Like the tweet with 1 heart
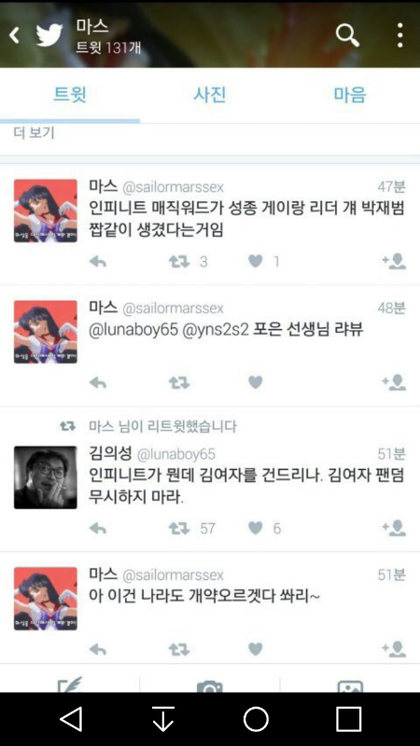This screenshot has height=746, width=420. (255, 261)
